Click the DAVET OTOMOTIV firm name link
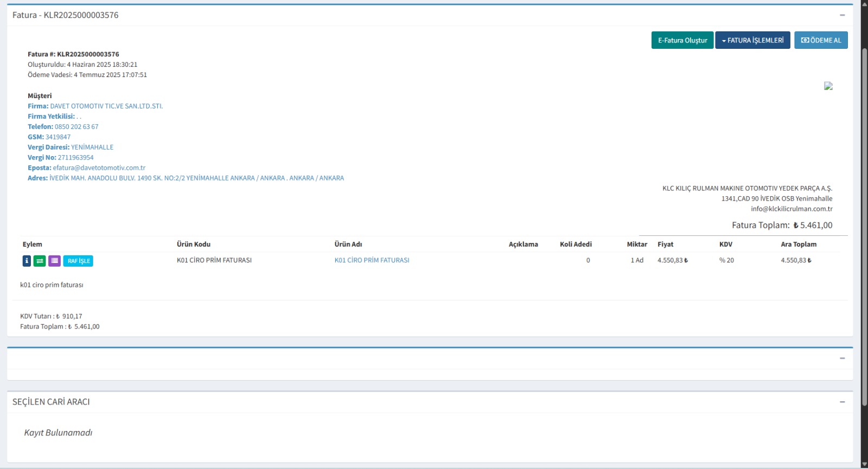This screenshot has height=469, width=868. [106, 106]
